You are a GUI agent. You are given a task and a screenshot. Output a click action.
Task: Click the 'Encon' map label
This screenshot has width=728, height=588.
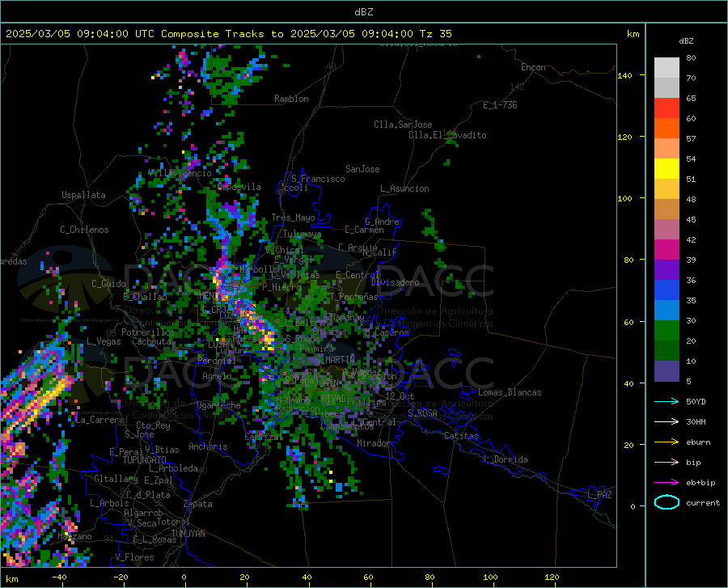tap(533, 67)
